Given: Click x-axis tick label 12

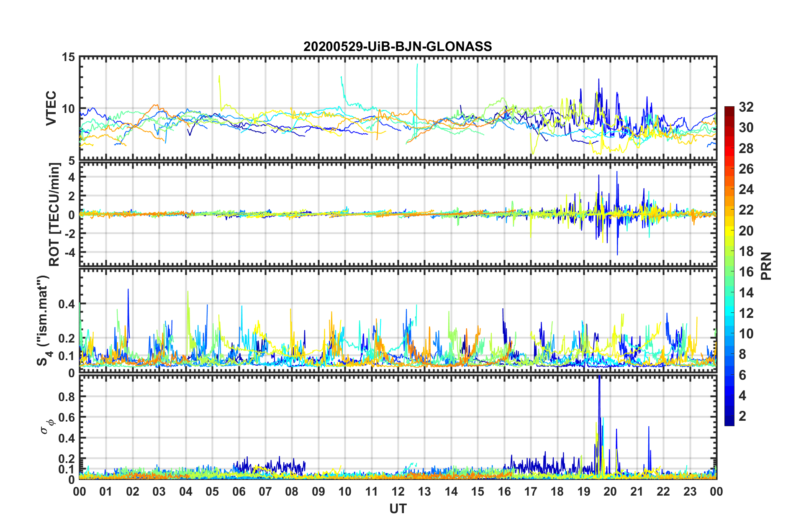Looking at the screenshot, I should pyautogui.click(x=398, y=491).
